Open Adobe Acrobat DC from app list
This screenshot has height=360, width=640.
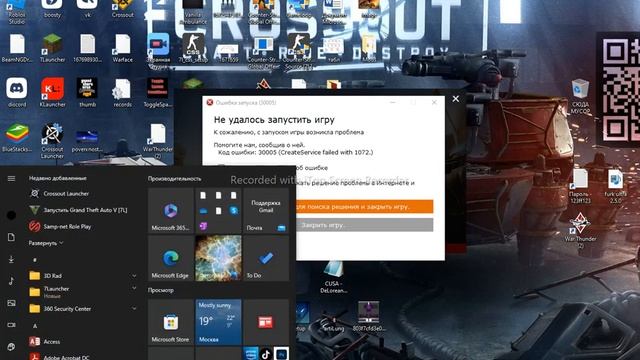click(x=82, y=357)
